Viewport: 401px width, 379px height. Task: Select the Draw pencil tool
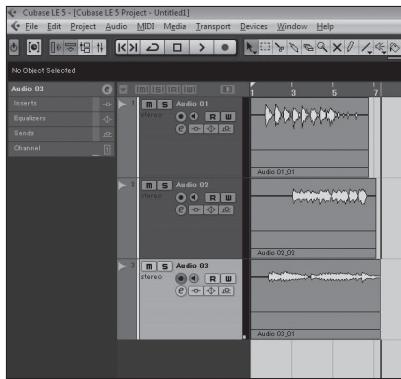[350, 47]
